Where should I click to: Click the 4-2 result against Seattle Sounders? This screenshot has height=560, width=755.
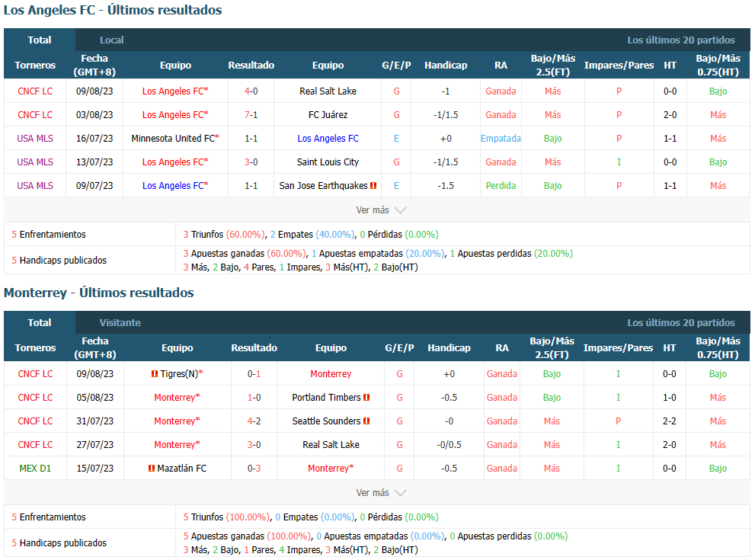point(254,421)
